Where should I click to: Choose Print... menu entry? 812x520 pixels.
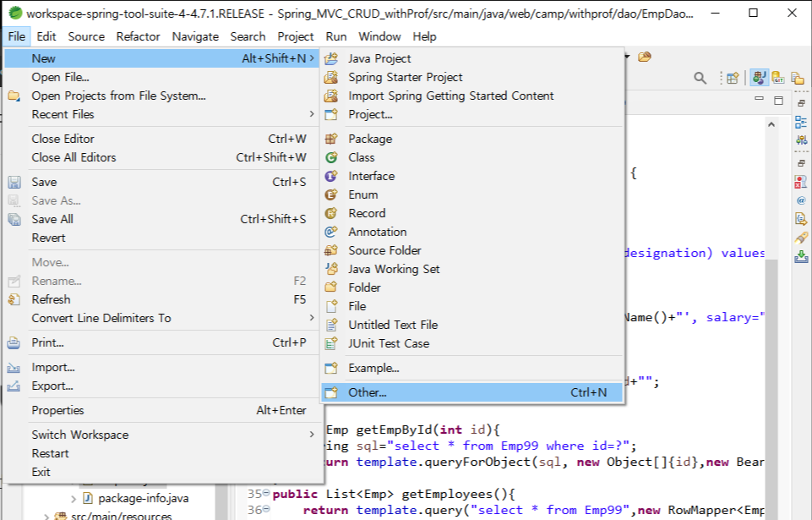click(x=161, y=342)
